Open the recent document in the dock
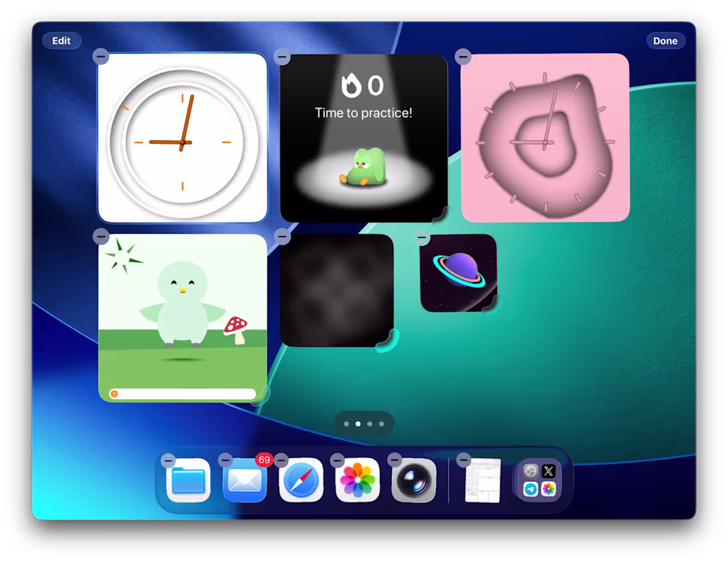 click(x=483, y=481)
